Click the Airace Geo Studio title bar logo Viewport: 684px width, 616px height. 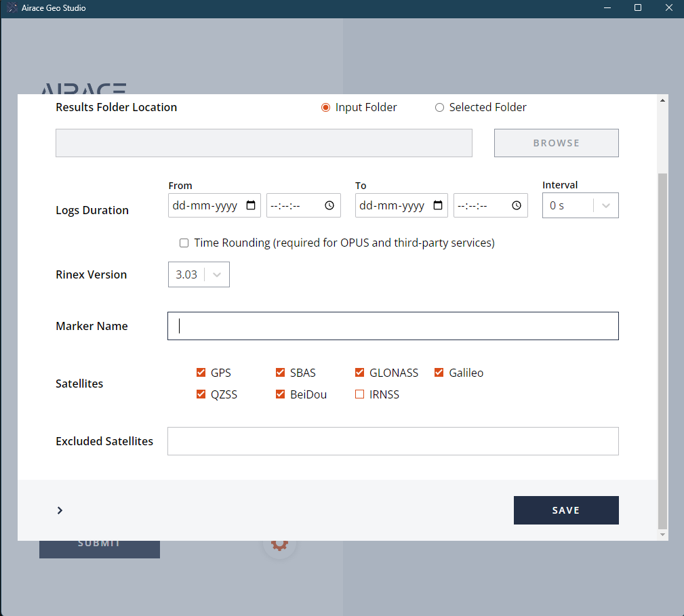[12, 8]
